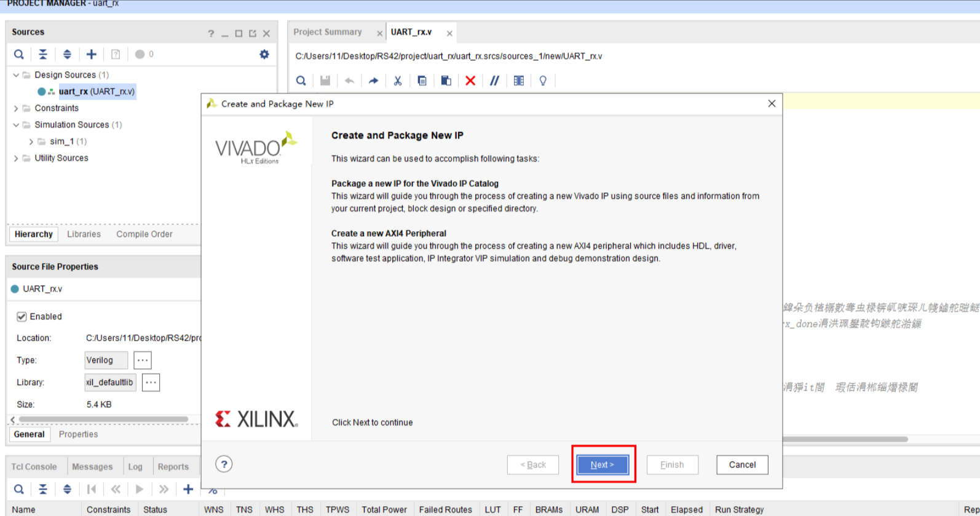Expand the Constraints tree node
The height and width of the screenshot is (516, 980).
[16, 108]
